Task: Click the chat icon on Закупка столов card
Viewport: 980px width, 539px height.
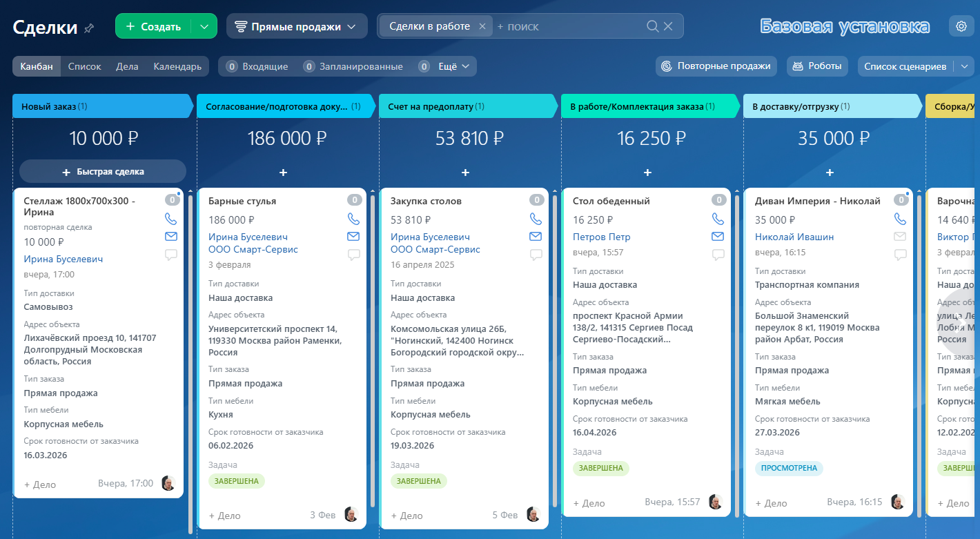Action: point(536,255)
